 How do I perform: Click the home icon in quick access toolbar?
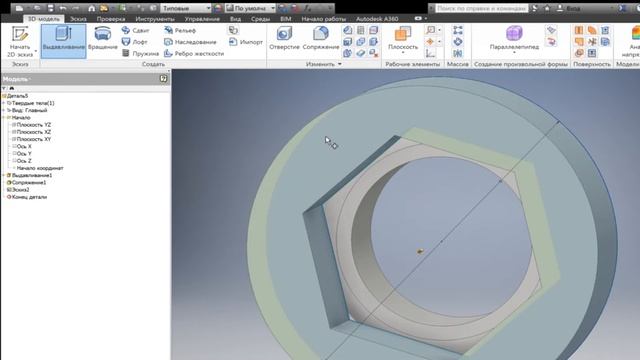[x=92, y=8]
